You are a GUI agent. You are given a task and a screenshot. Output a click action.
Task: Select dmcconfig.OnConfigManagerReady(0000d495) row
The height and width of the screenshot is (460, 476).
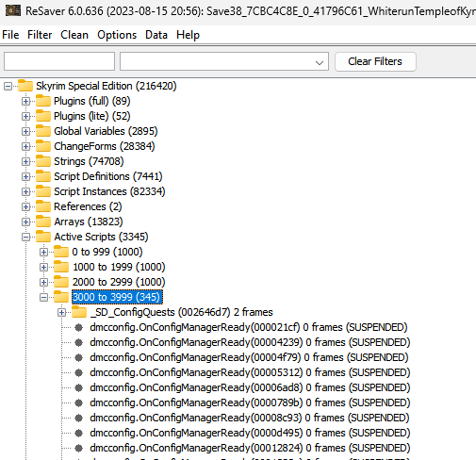coord(250,433)
